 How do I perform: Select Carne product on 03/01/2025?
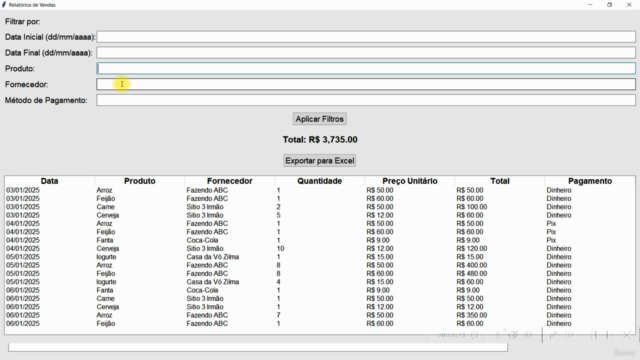pos(105,207)
